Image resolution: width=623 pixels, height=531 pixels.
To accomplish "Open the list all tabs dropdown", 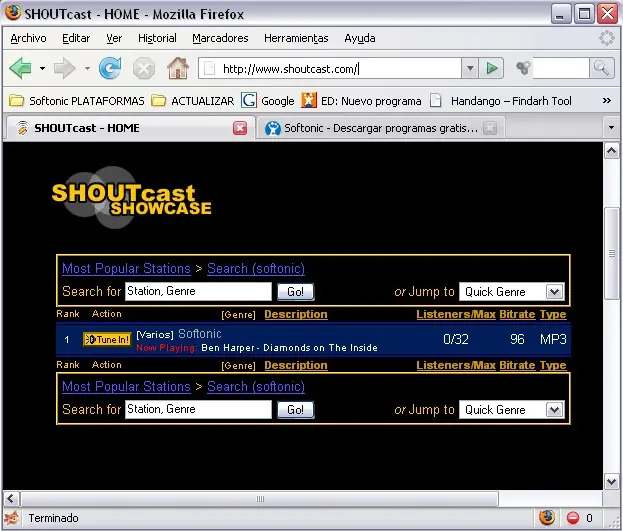I will pyautogui.click(x=611, y=128).
